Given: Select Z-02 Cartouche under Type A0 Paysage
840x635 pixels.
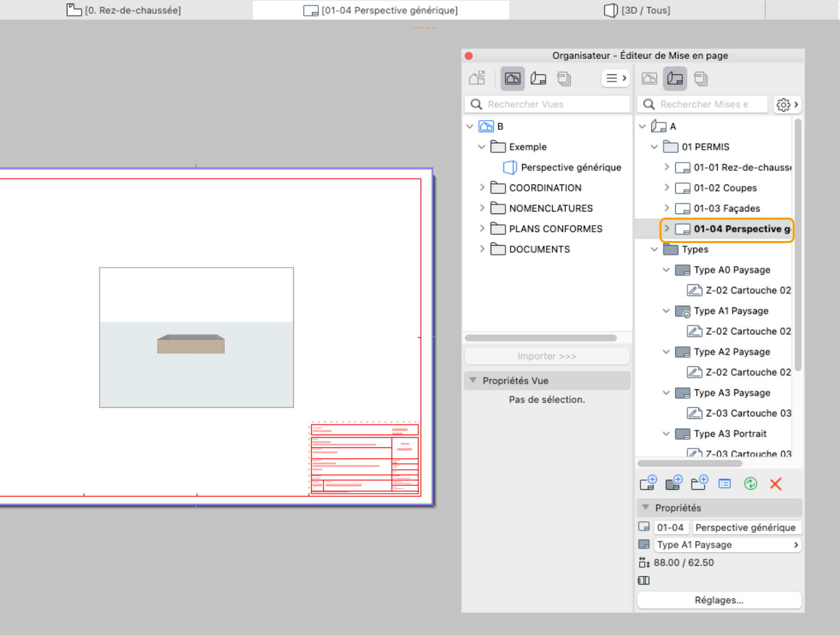Looking at the screenshot, I should 739,290.
